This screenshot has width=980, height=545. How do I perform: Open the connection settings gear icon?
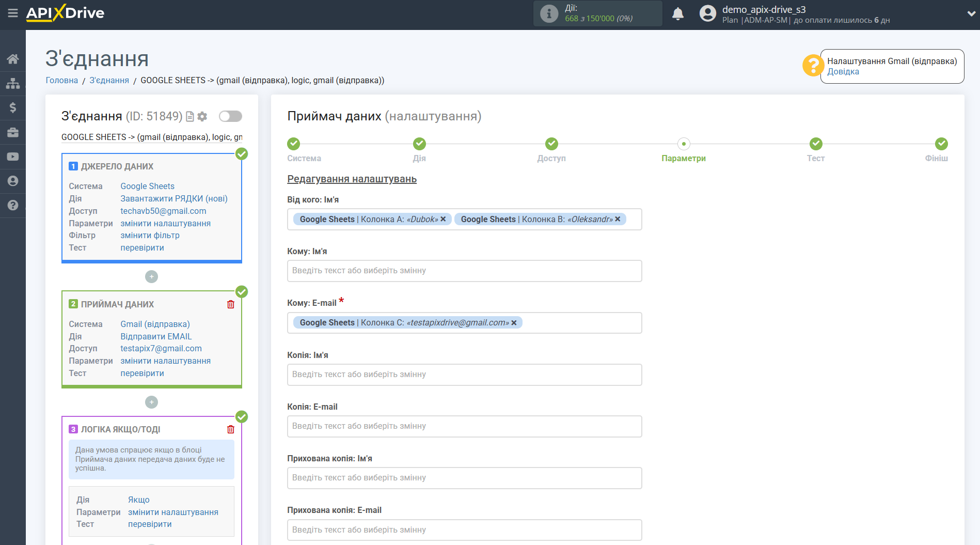pyautogui.click(x=202, y=117)
